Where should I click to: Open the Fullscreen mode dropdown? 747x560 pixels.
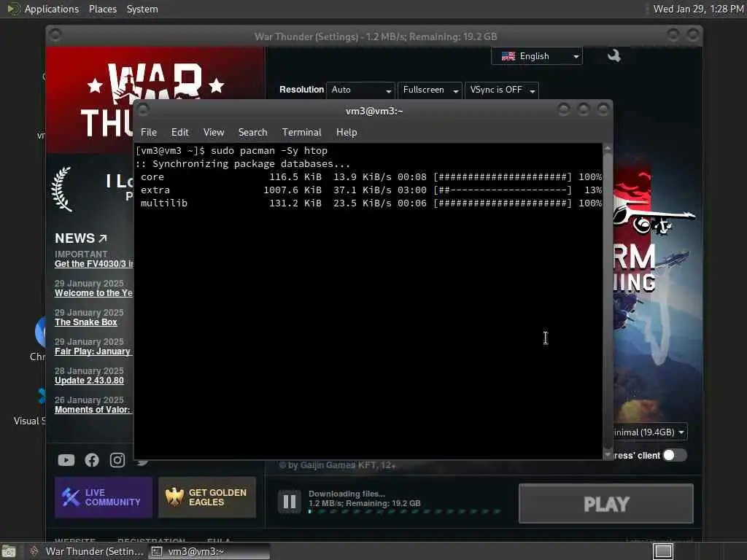pos(430,90)
